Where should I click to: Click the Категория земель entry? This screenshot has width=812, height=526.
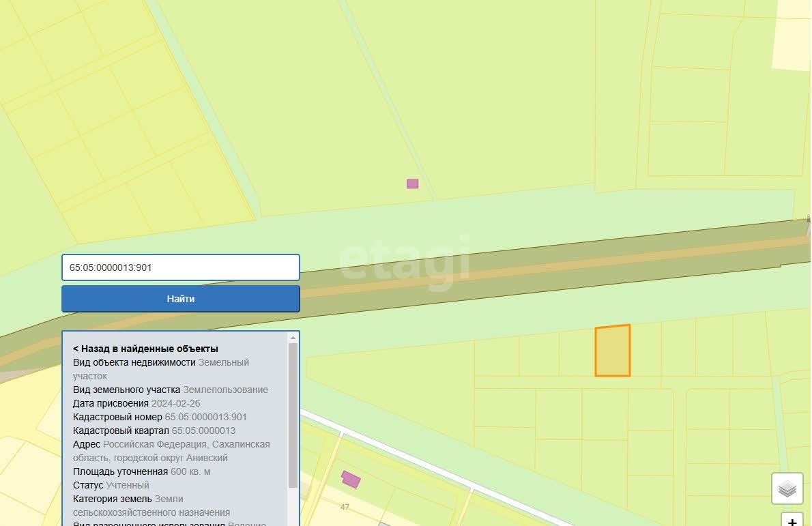coord(151,506)
